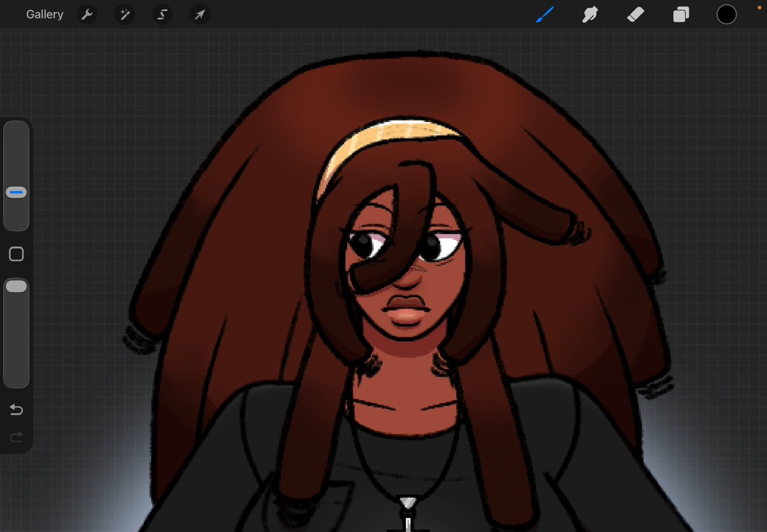Activate the Selection tool
Viewport: 767px width, 532px height.
coord(162,15)
